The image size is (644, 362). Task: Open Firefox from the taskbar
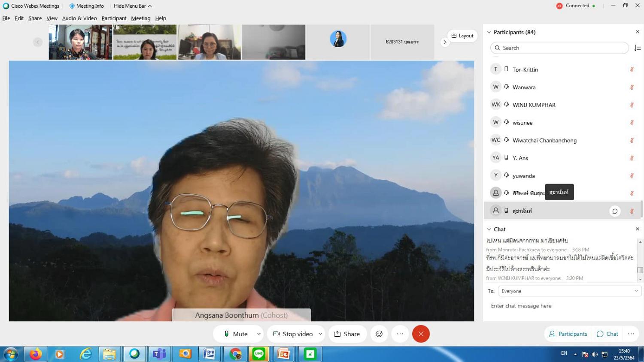click(36, 354)
